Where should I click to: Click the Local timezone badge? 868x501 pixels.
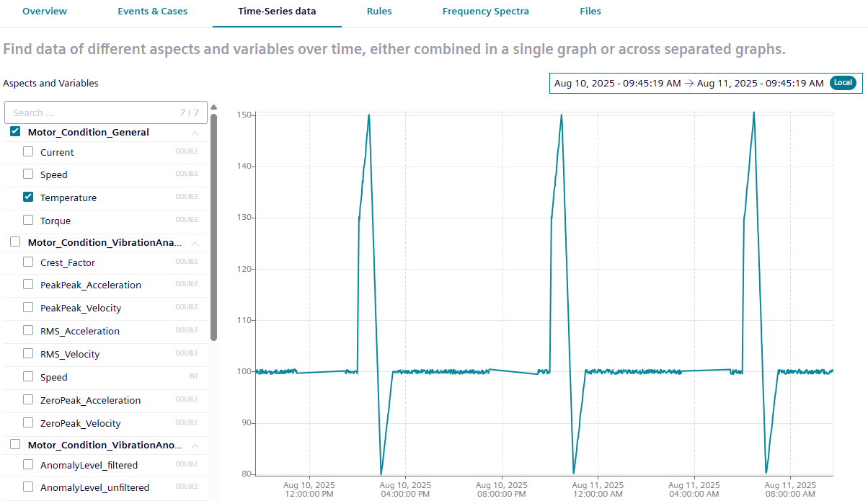pos(842,83)
